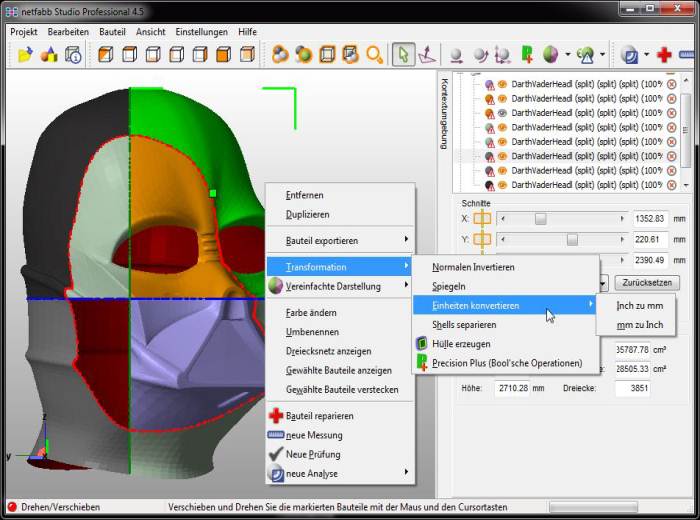This screenshot has height=520, width=700.
Task: Click the Y cut plane icon
Action: (482, 240)
